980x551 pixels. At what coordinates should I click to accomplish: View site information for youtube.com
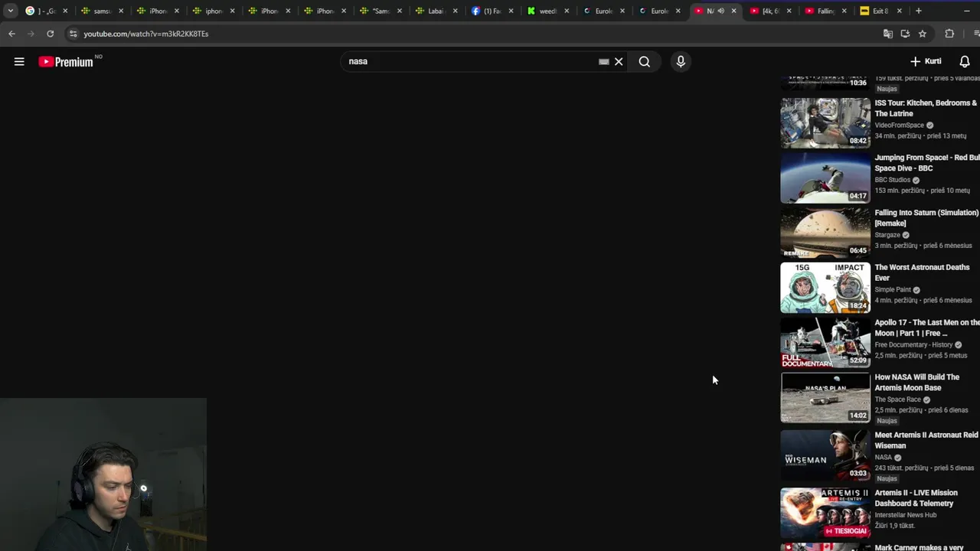[x=73, y=34]
